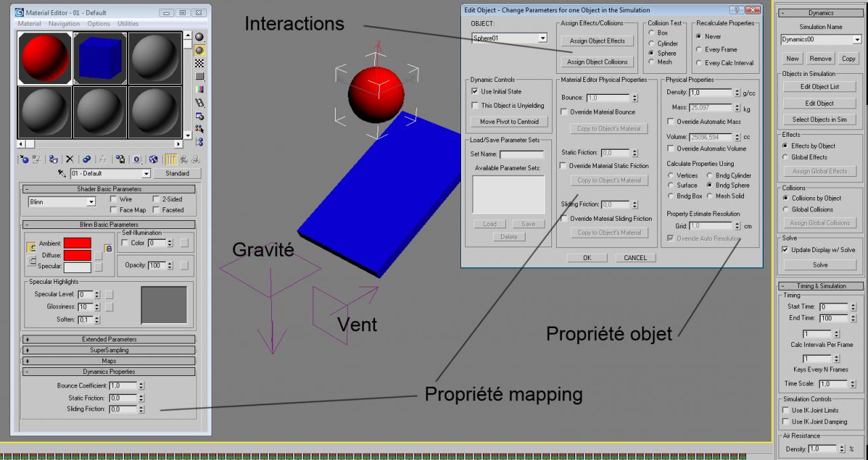The height and width of the screenshot is (460, 868).
Task: Enable the Wire checkbox
Action: pos(113,199)
